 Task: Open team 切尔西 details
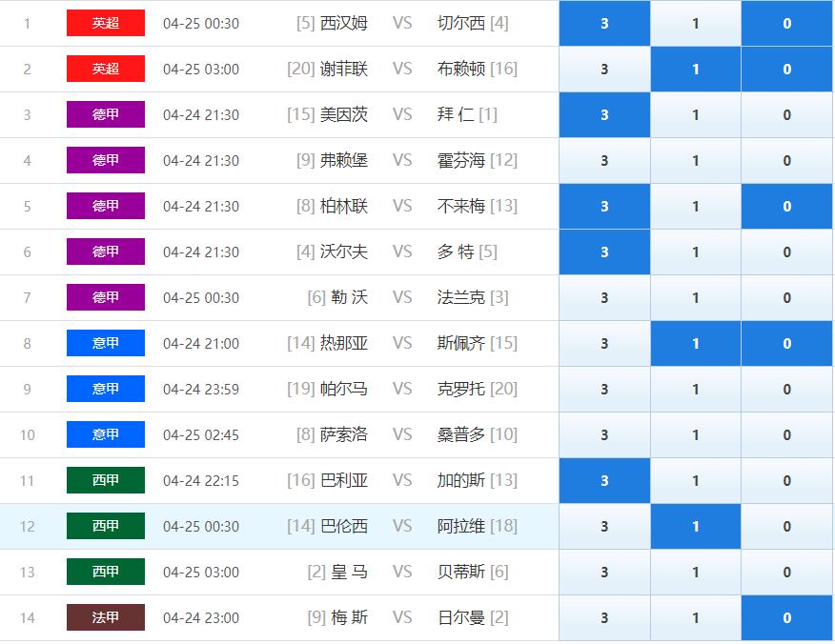pos(461,24)
